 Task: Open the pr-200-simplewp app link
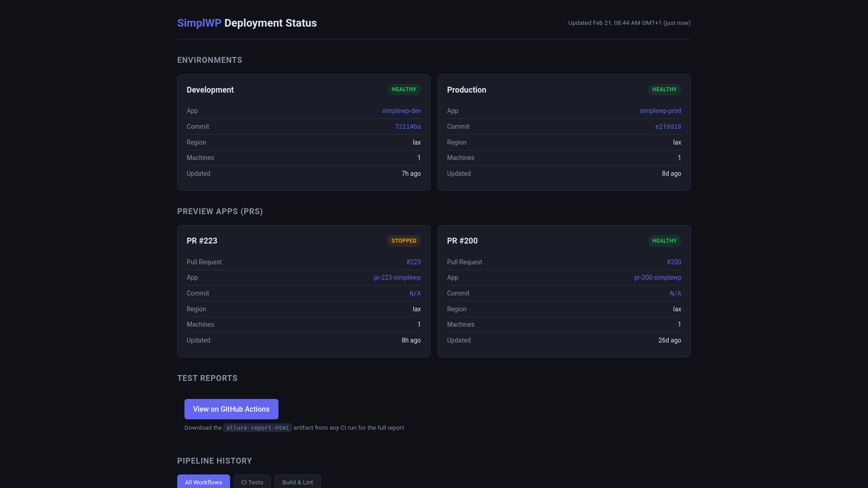click(x=658, y=277)
